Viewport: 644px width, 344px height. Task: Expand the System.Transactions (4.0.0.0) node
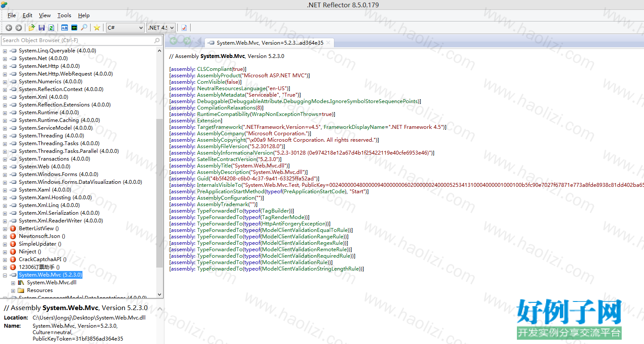point(5,159)
